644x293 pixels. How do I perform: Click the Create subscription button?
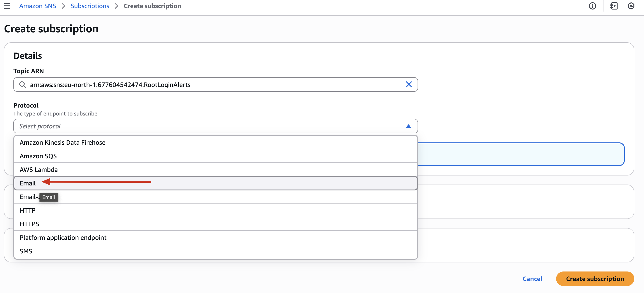coord(595,279)
